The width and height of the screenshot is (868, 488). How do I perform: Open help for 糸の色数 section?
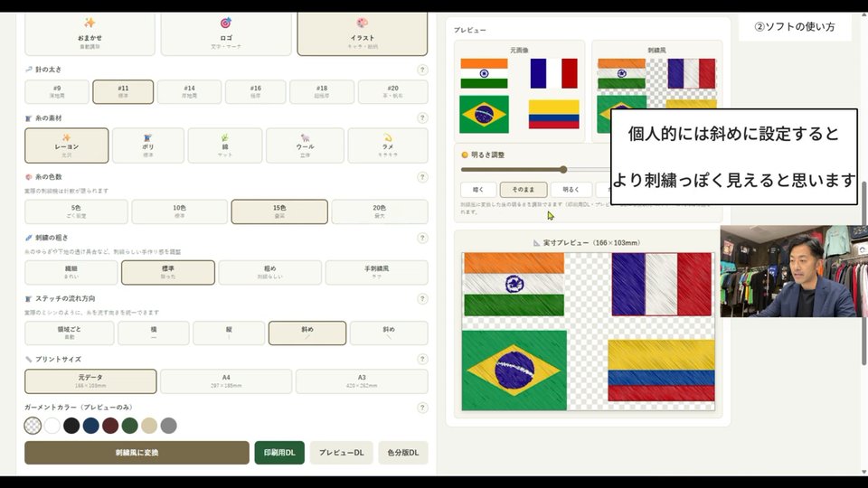[422, 177]
